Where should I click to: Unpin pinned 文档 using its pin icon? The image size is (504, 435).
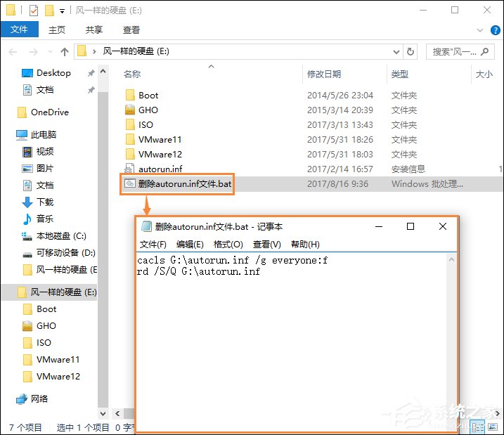click(91, 90)
